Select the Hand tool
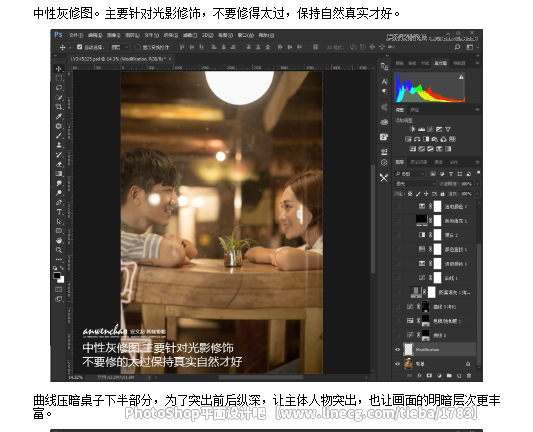Image resolution: width=533 pixels, height=432 pixels. click(x=59, y=240)
